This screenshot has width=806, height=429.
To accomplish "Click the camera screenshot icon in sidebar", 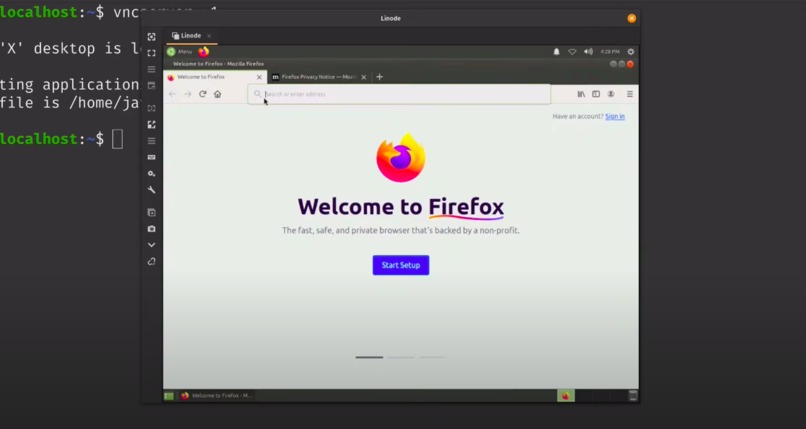I will [x=152, y=229].
